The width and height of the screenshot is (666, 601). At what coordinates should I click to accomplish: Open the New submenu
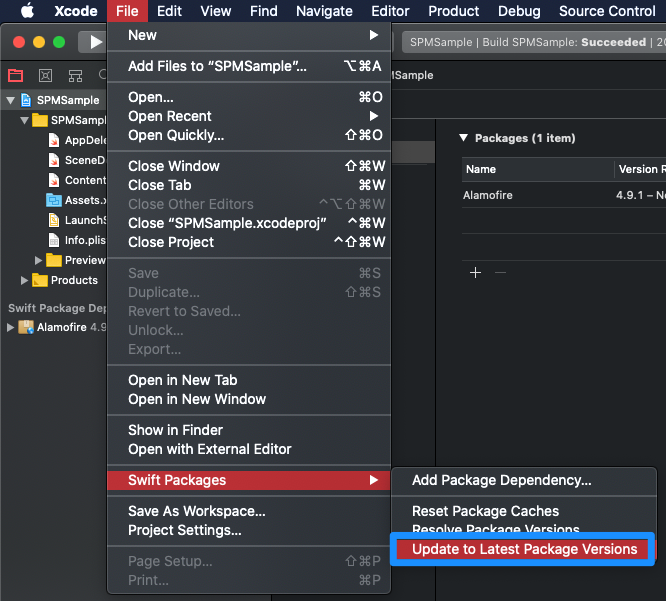(249, 35)
